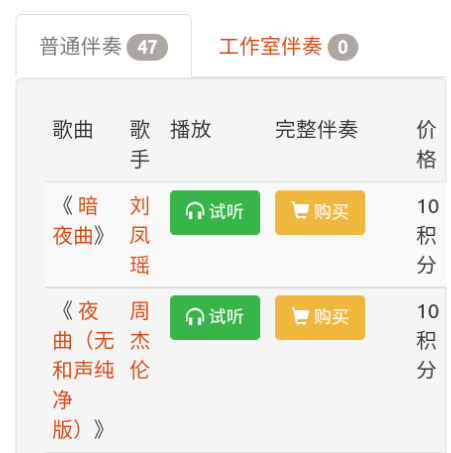Viewport: 451px width, 453px height.
Task: Open the 《夜曲（无和声纯净版）》 song link
Action: [83, 370]
